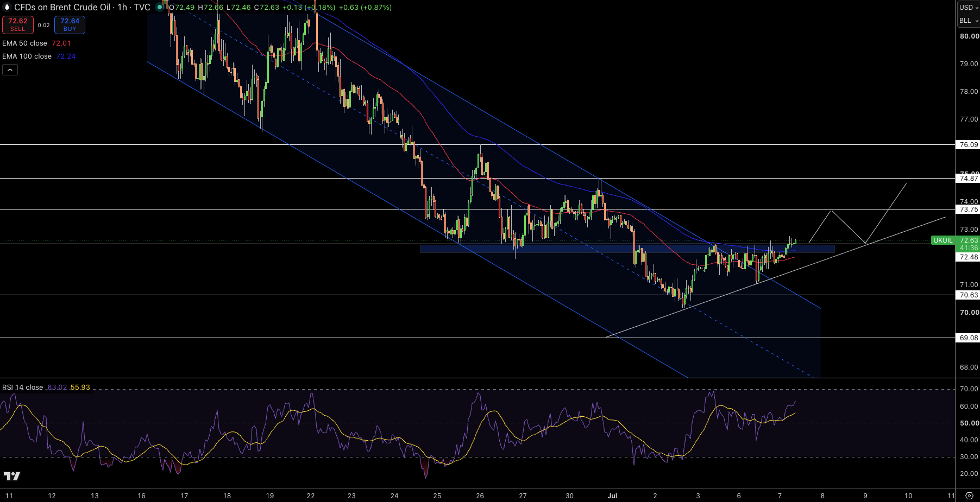Click the BUY 72.64 button
980x502 pixels.
(x=70, y=25)
